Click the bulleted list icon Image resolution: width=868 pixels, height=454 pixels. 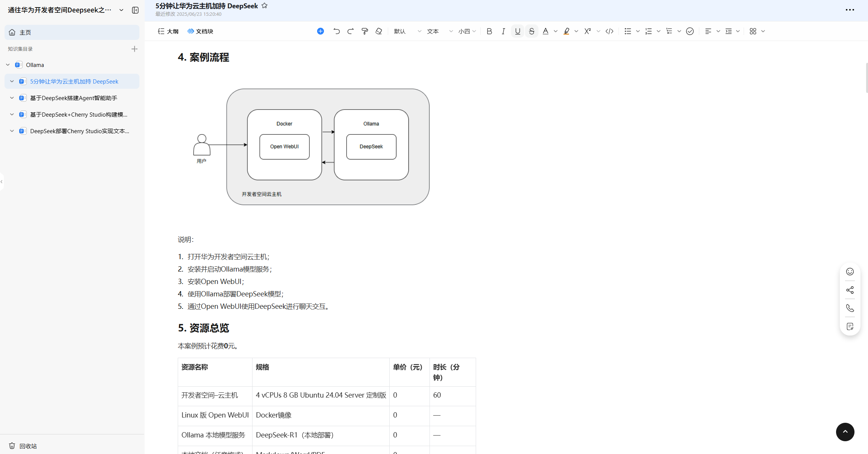[628, 31]
